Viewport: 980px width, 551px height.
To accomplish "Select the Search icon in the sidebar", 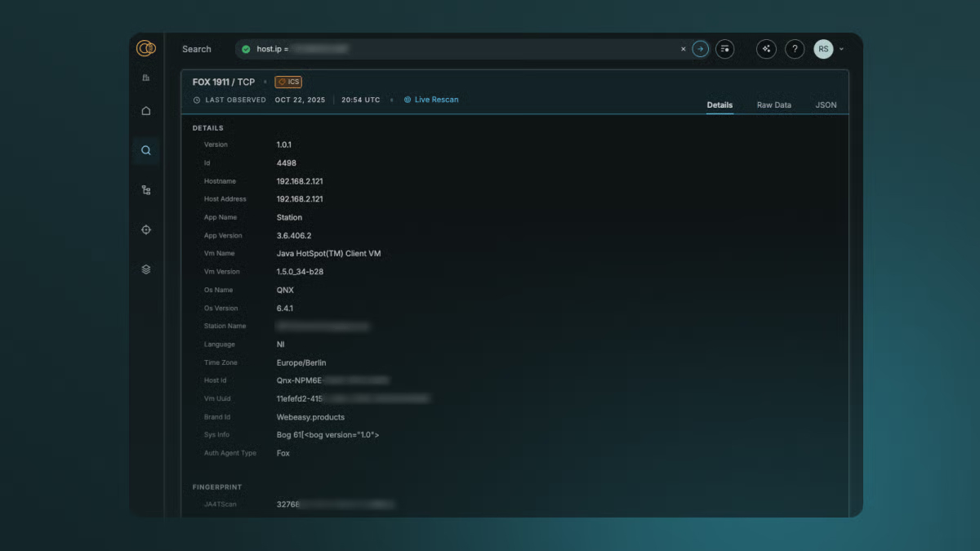I will click(145, 150).
